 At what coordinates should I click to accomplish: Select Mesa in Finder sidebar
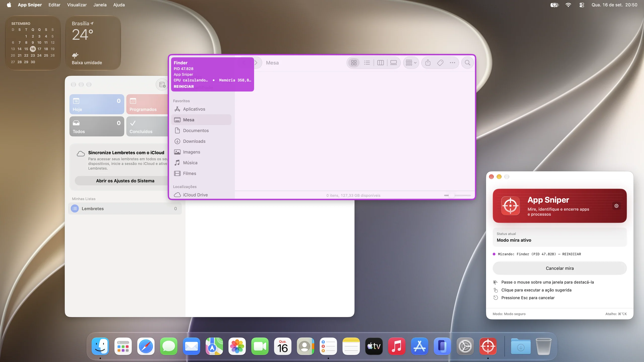pyautogui.click(x=201, y=120)
